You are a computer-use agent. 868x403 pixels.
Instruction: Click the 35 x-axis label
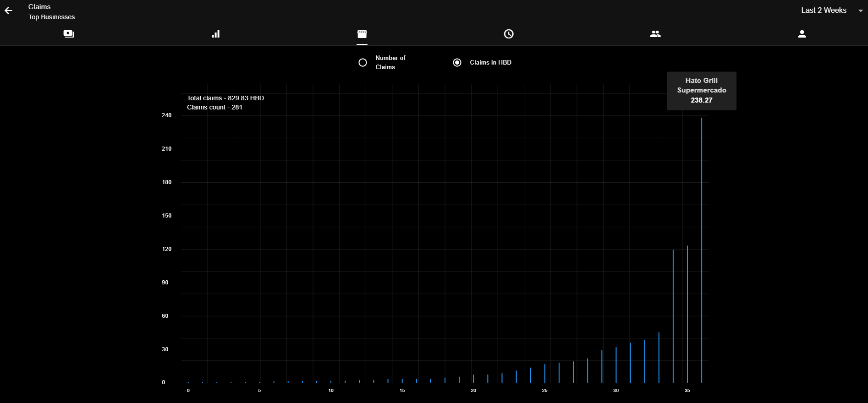pyautogui.click(x=687, y=391)
